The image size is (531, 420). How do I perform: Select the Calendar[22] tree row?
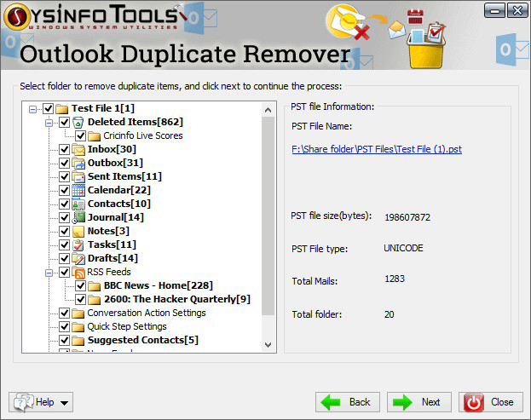point(118,190)
